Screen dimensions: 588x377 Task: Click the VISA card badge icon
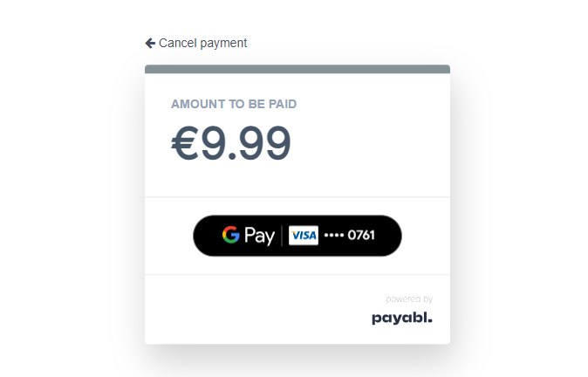coord(304,236)
